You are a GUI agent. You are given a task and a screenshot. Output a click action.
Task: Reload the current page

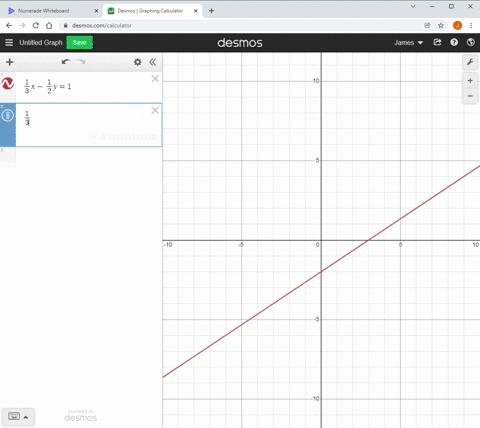tap(36, 25)
